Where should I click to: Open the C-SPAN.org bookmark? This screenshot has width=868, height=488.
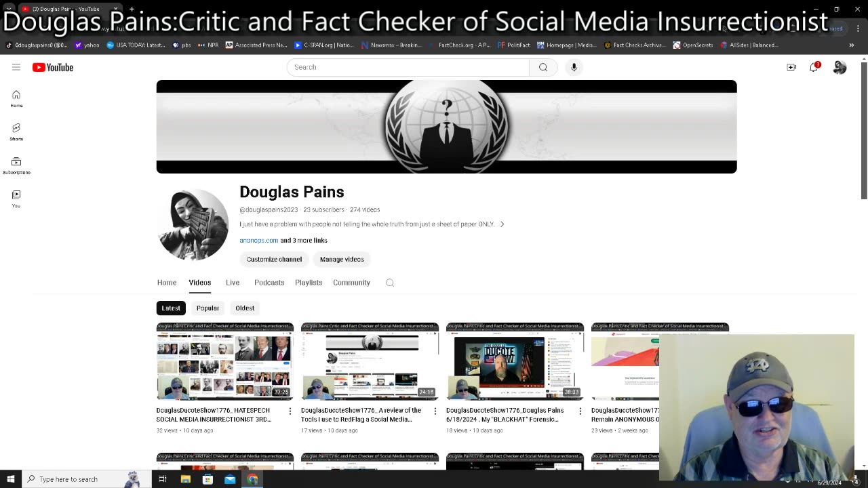(324, 45)
